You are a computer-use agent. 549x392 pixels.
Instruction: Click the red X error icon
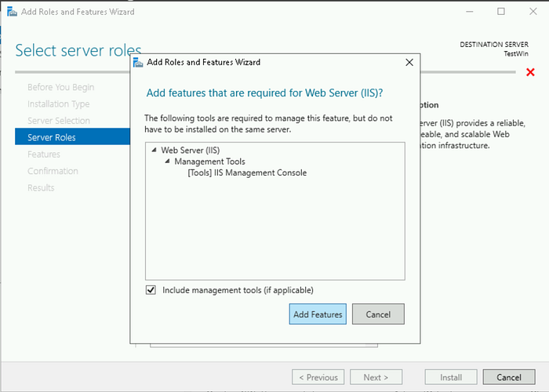point(530,72)
